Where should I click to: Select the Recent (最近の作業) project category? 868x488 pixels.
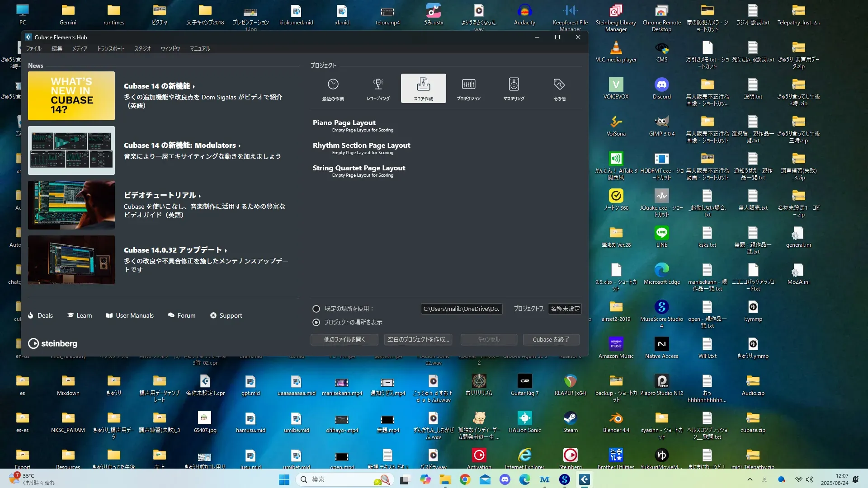click(x=333, y=89)
